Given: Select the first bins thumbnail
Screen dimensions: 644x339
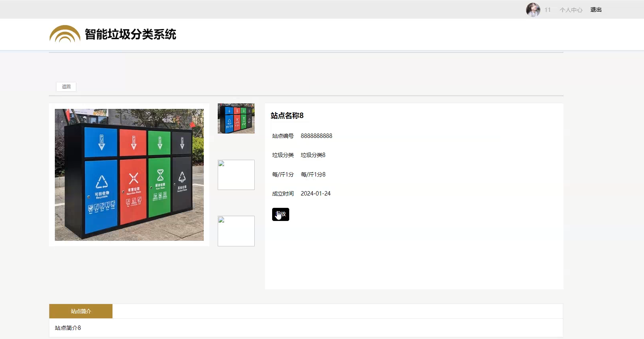Looking at the screenshot, I should click(236, 118).
